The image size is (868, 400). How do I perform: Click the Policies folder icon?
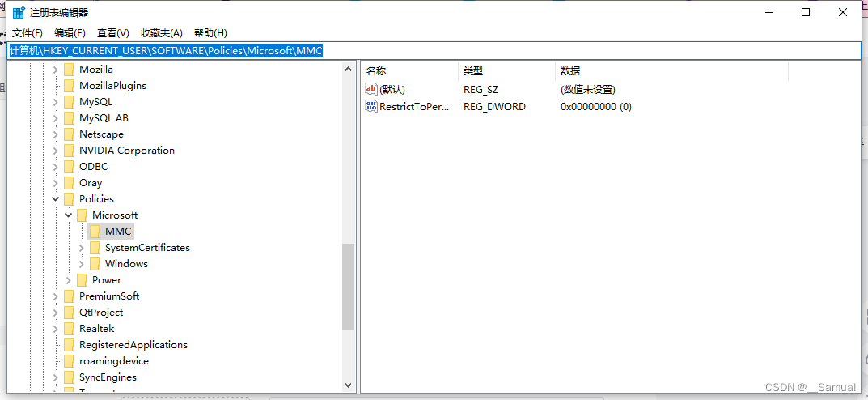pos(69,199)
